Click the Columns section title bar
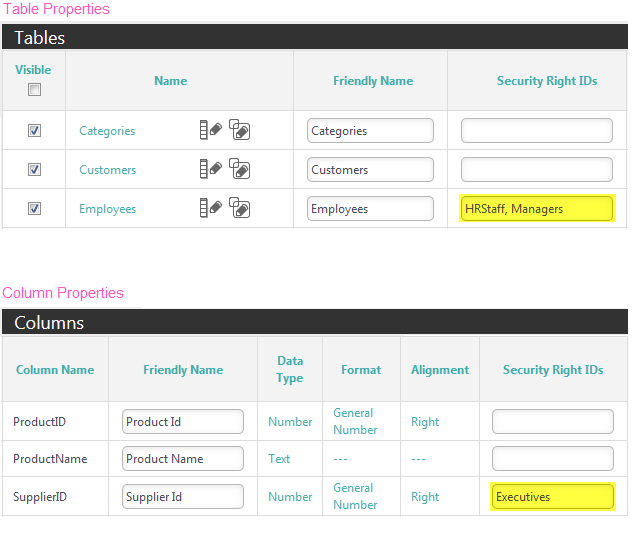The width and height of the screenshot is (632, 533). [x=315, y=322]
